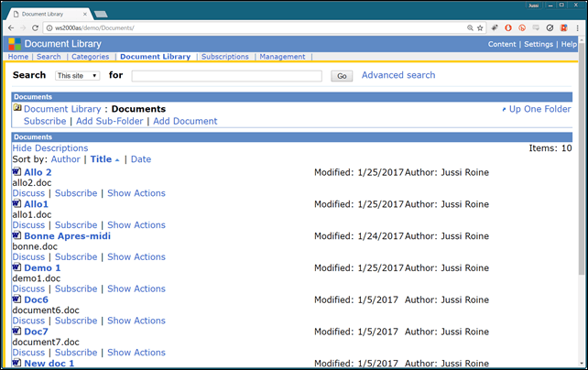This screenshot has width=588, height=370.
Task: Open the Categories navigation tab
Action: 91,57
